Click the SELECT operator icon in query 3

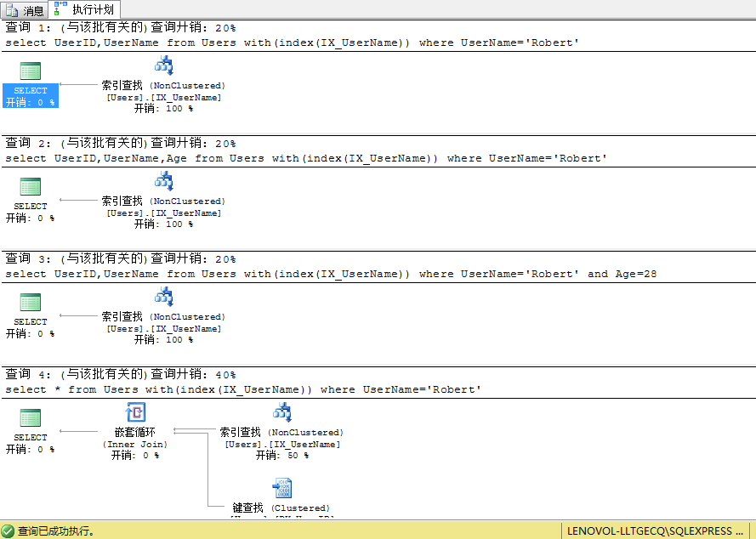[31, 303]
